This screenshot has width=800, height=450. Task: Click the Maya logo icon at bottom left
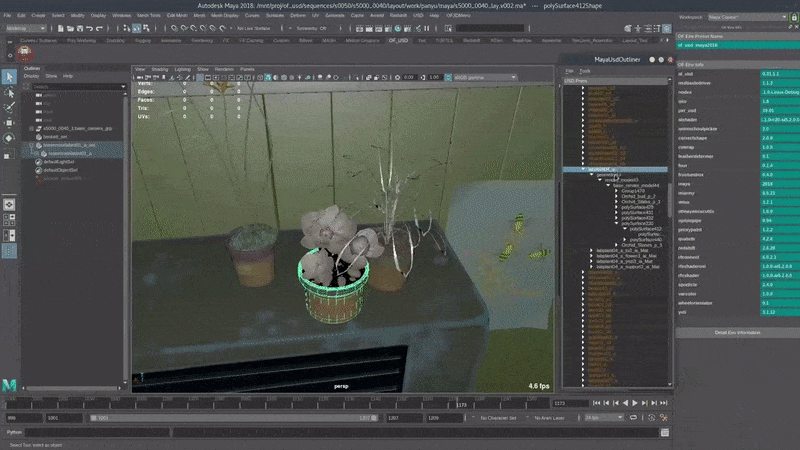9,385
